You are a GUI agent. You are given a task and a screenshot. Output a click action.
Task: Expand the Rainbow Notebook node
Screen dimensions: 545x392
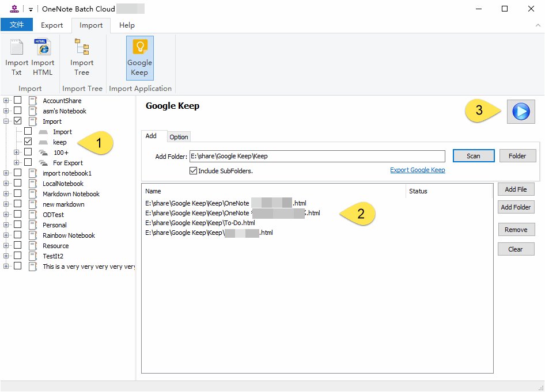click(6, 235)
